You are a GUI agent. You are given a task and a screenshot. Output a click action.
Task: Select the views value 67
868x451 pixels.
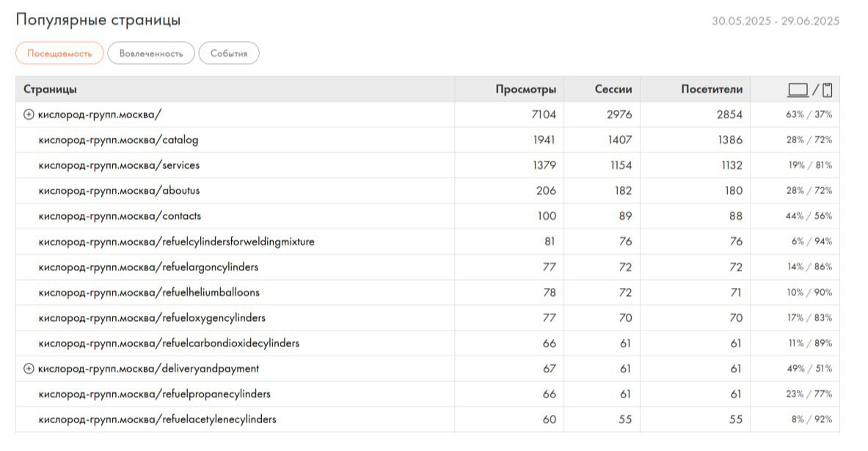coord(550,369)
